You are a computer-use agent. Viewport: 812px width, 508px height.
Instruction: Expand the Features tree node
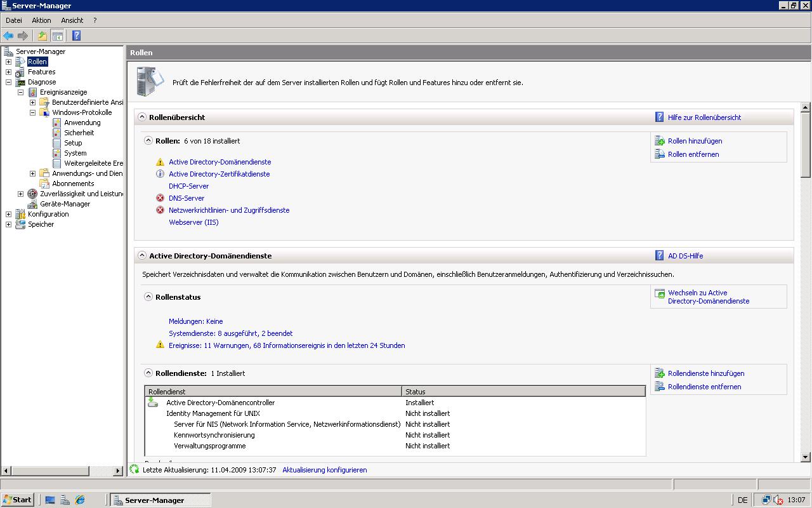tap(8, 72)
